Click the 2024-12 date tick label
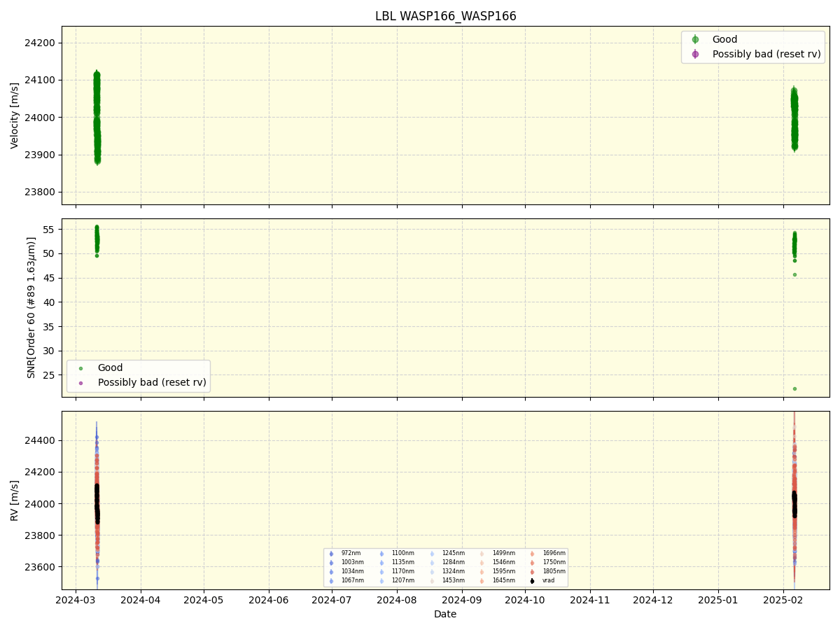Viewport: 840px width, 630px height. tap(653, 600)
